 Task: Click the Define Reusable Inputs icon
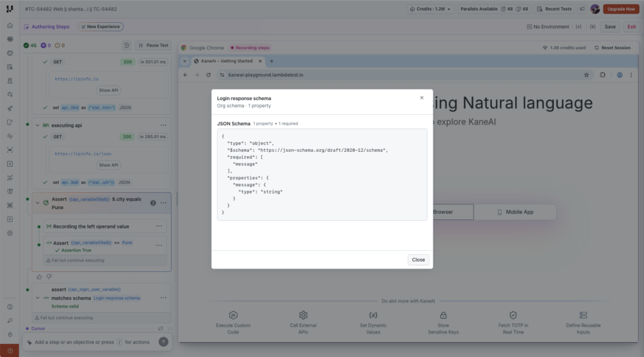pyautogui.click(x=583, y=315)
